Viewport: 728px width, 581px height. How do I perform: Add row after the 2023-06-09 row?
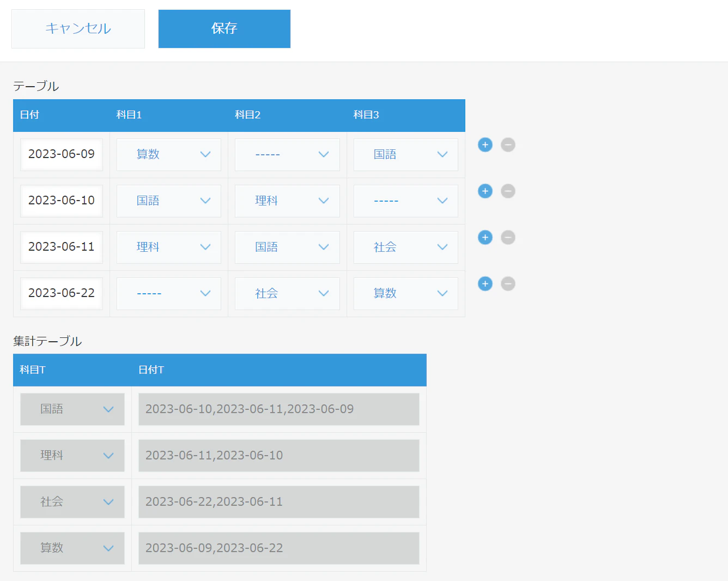[485, 145]
